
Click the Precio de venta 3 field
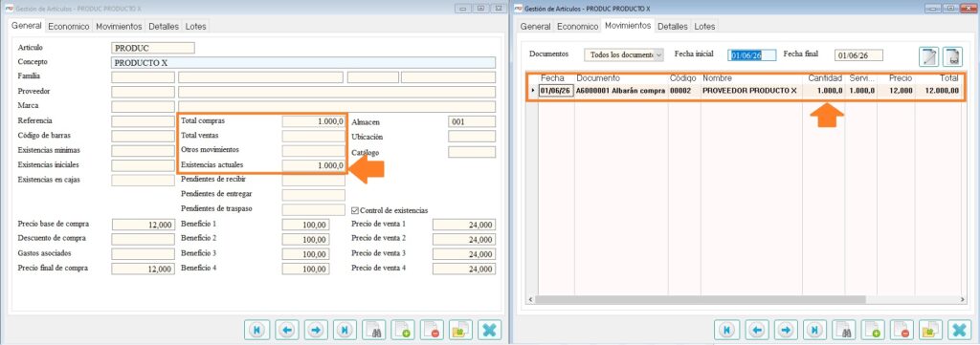[464, 254]
